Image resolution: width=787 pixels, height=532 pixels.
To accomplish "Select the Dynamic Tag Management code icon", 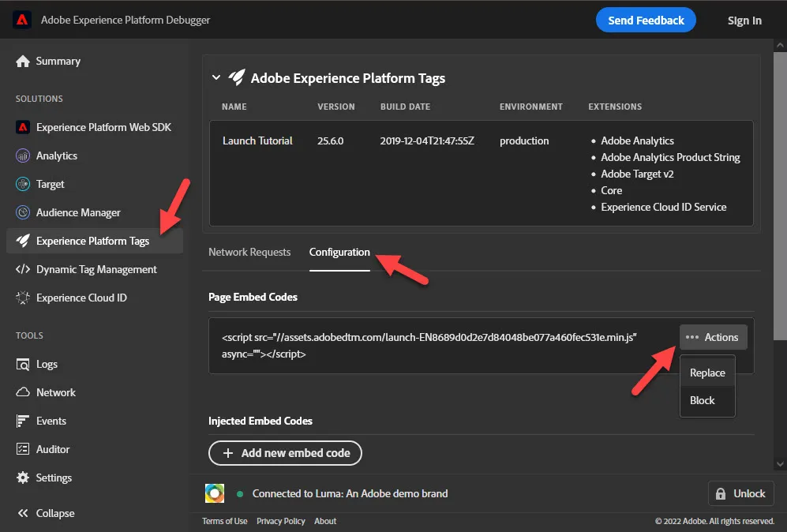I will point(23,269).
